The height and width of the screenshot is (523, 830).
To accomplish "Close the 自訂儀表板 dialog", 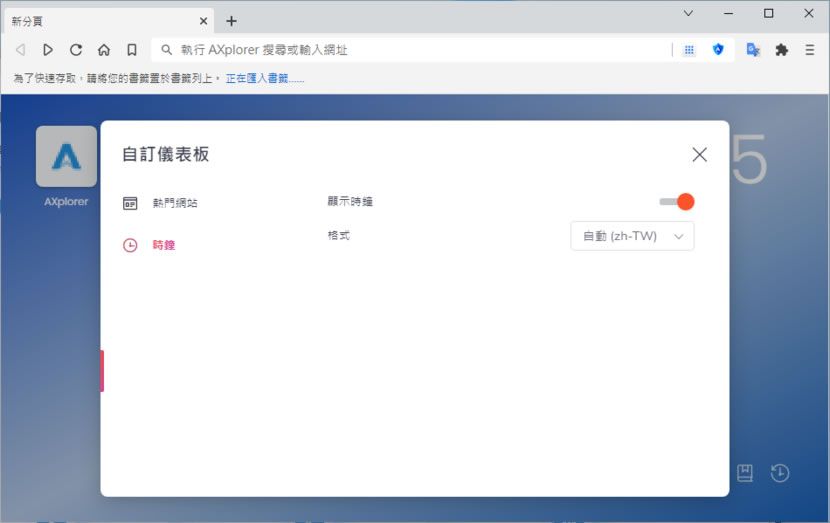I will coord(699,155).
